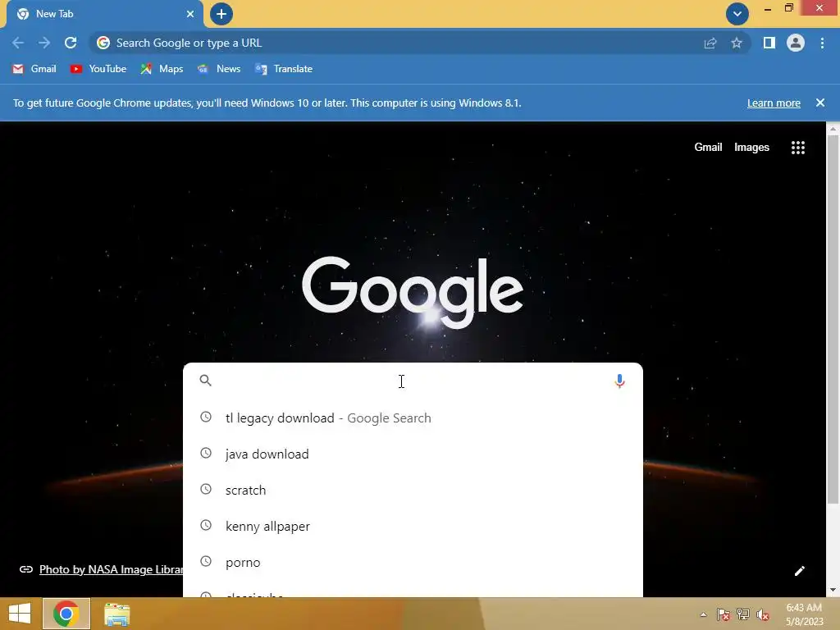The height and width of the screenshot is (630, 840).
Task: Open the side panel
Action: [x=769, y=43]
